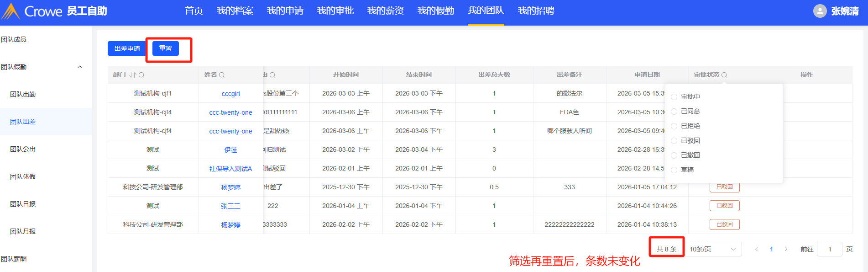Click 申请日期 column header
Viewport: 868px width, 272px height.
pos(647,75)
